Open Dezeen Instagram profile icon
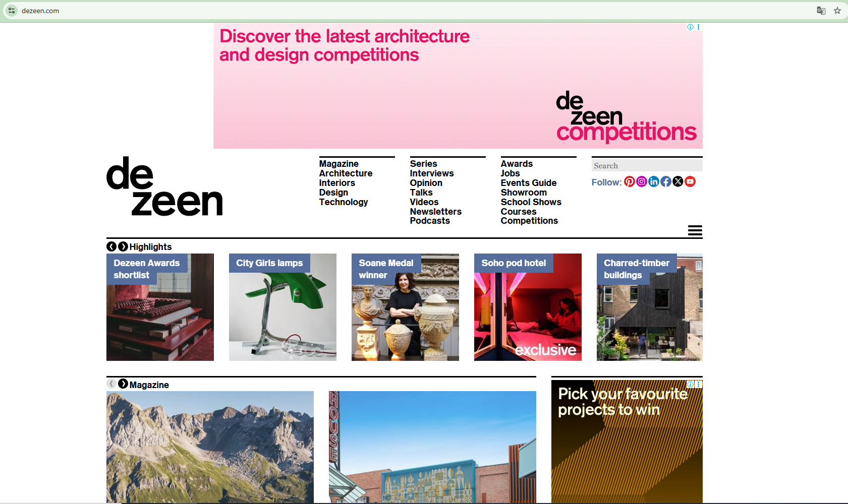The width and height of the screenshot is (848, 504). (642, 181)
